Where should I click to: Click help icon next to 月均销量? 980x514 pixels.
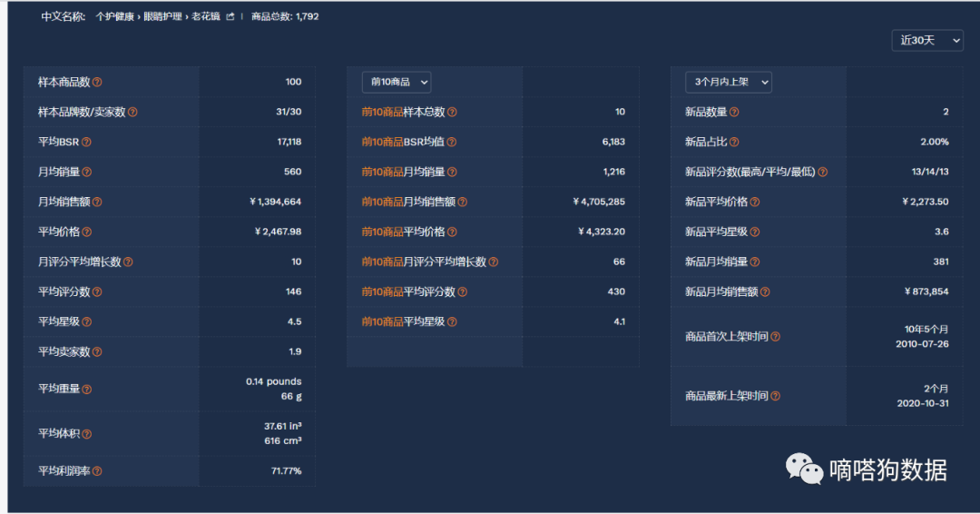[x=86, y=172]
